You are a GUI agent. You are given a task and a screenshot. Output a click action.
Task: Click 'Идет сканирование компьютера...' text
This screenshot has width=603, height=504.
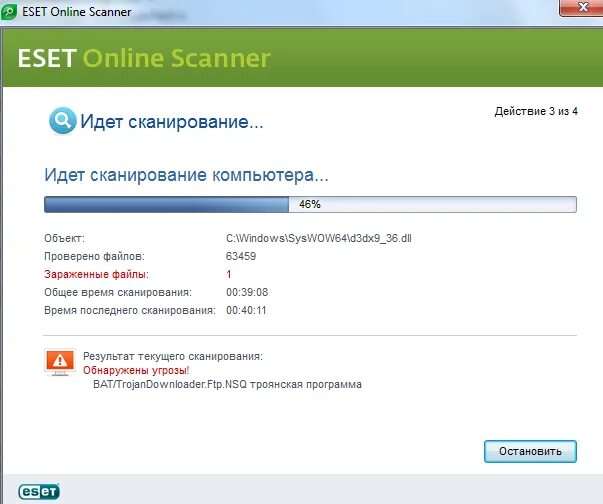(x=187, y=175)
